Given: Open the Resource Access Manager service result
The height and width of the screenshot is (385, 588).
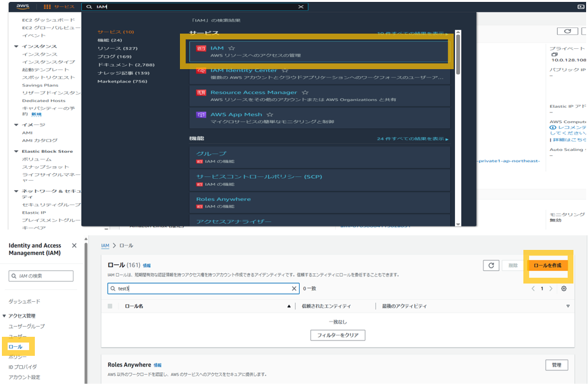Looking at the screenshot, I should coord(319,96).
